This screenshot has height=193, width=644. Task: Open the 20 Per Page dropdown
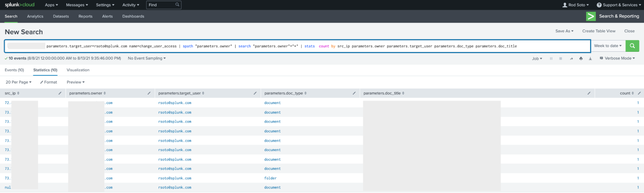(18, 82)
